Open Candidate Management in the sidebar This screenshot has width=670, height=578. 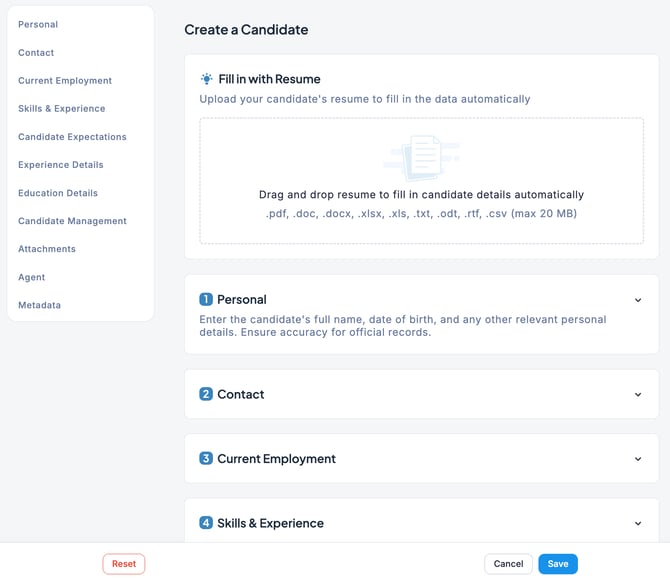pyautogui.click(x=72, y=221)
